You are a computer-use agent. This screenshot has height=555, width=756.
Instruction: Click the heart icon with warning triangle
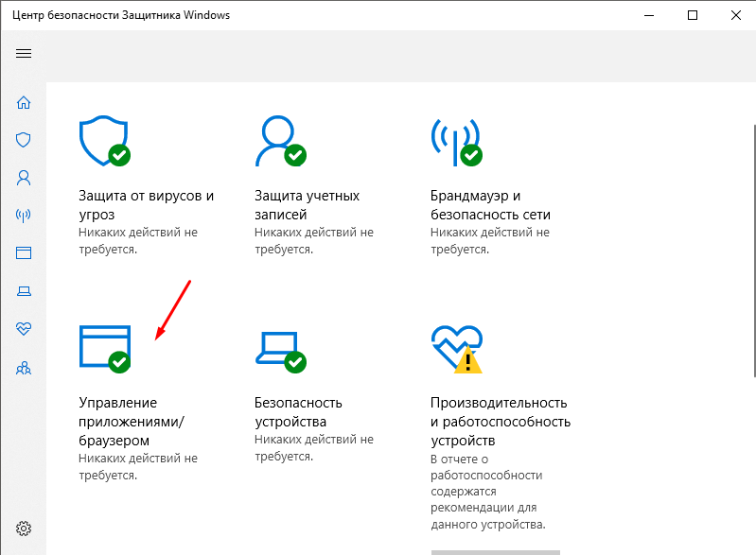click(x=457, y=349)
